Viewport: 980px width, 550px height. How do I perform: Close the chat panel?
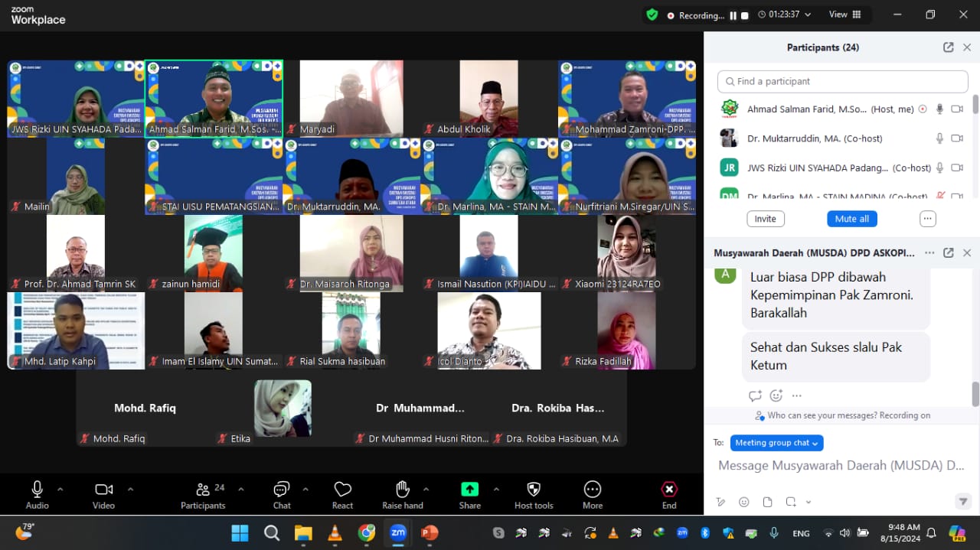pos(967,252)
